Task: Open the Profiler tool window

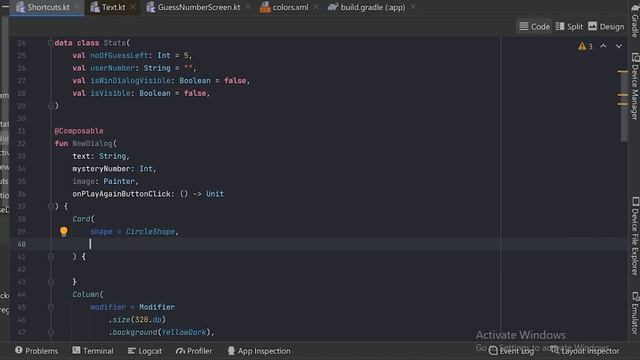Action: pyautogui.click(x=194, y=351)
